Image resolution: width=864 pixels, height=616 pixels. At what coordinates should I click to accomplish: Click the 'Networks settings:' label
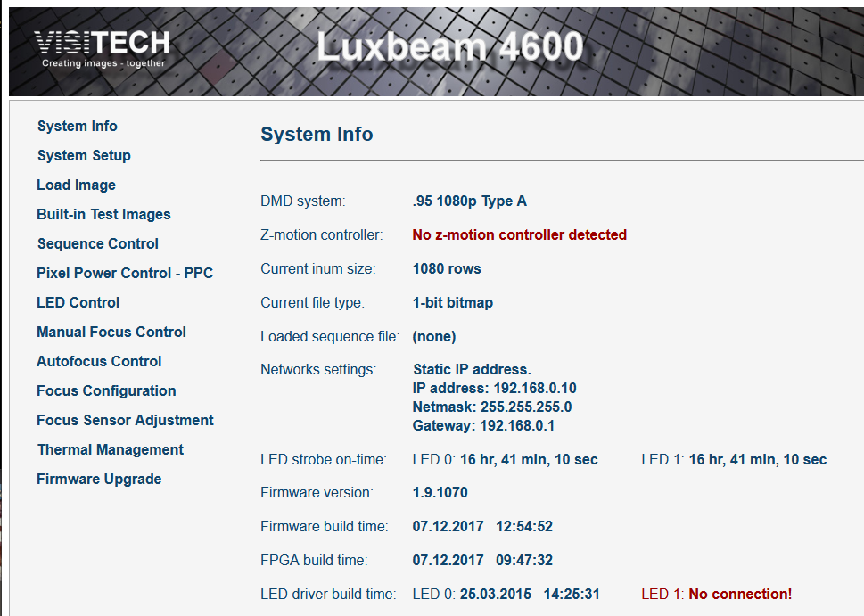click(318, 369)
